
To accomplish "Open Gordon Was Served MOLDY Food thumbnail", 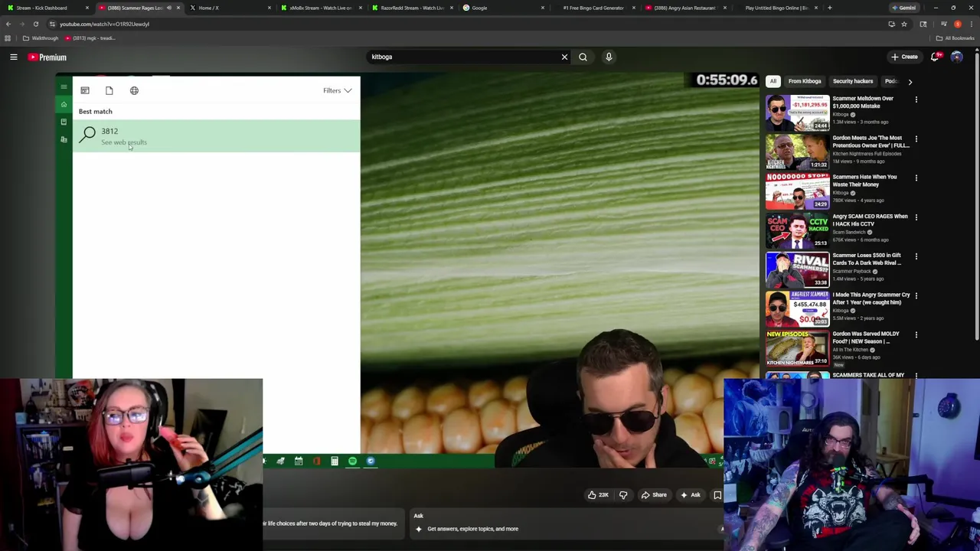I will tap(797, 347).
